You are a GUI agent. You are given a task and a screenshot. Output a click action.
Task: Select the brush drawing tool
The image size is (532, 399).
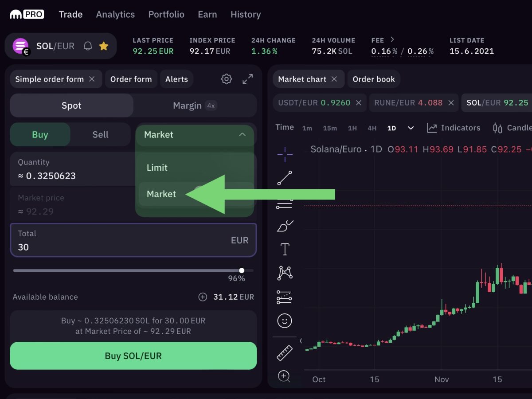(x=285, y=226)
